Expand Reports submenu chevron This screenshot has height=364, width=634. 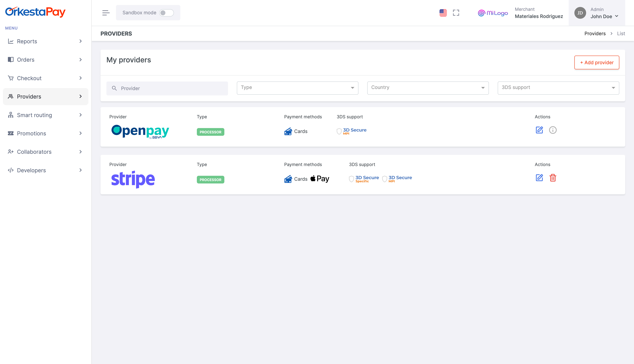[81, 41]
